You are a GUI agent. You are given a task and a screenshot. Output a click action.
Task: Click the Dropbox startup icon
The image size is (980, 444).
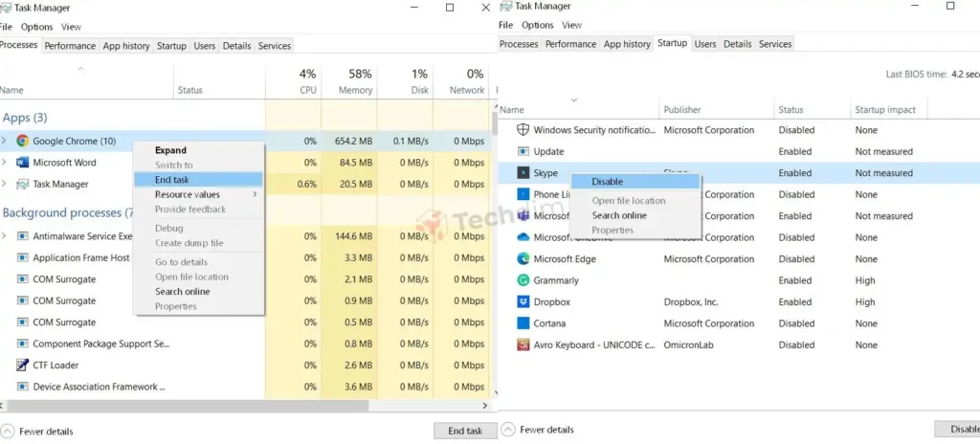523,302
